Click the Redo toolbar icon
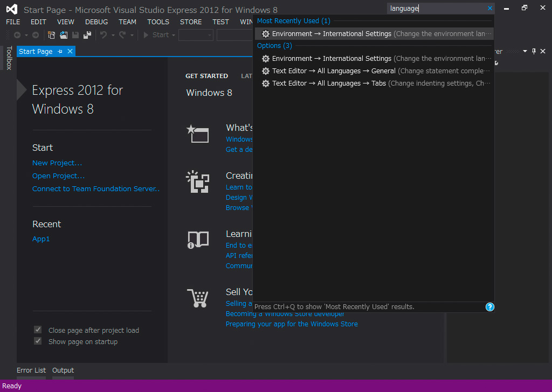The width and height of the screenshot is (552, 392). click(122, 35)
